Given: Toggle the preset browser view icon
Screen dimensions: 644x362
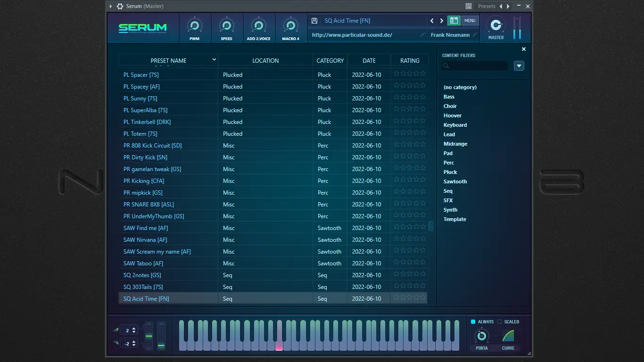Looking at the screenshot, I should (454, 21).
